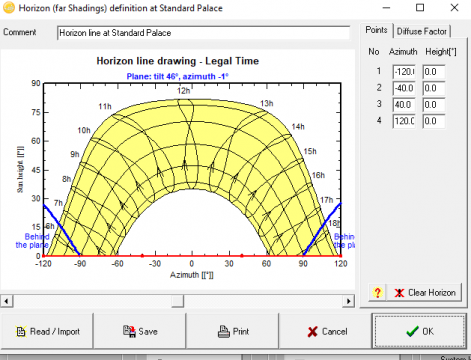This screenshot has width=471, height=360.
Task: Click the Azimuth column header
Action: [403, 52]
